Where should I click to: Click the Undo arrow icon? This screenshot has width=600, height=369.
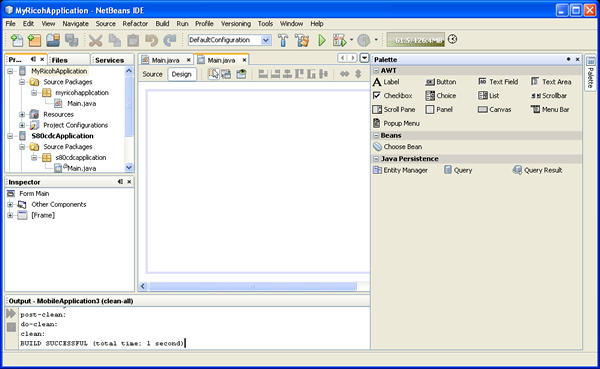(152, 40)
